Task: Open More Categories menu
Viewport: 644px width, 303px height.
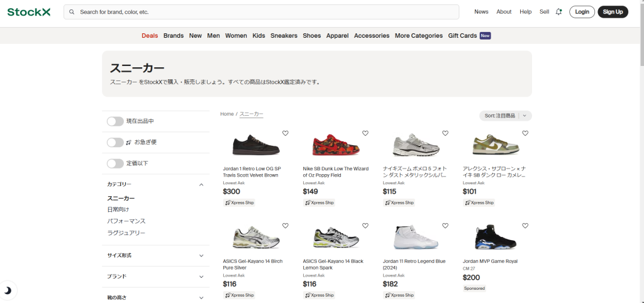Action: tap(419, 36)
